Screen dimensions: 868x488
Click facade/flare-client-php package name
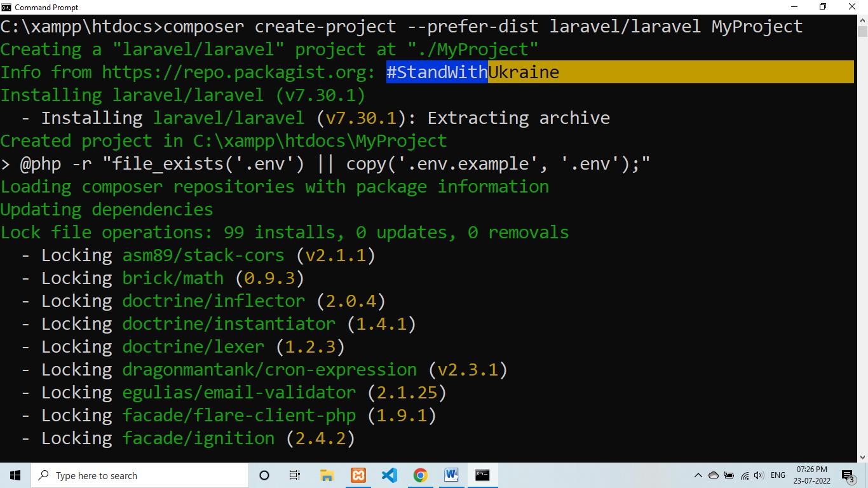239,416
